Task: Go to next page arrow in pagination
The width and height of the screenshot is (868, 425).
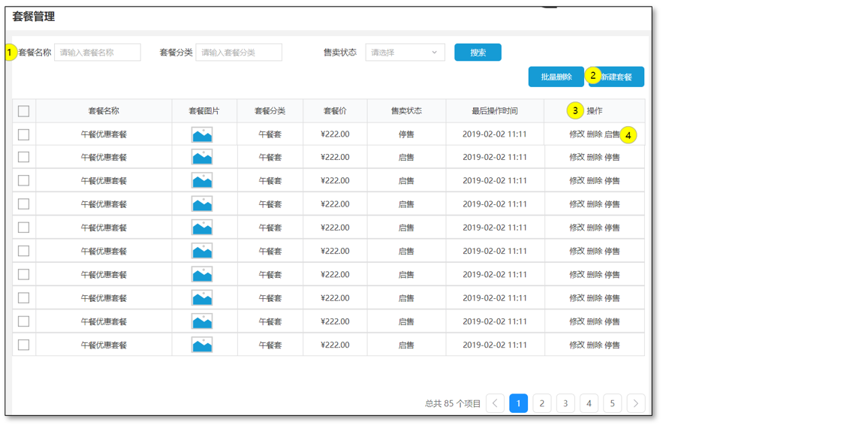Action: pos(635,403)
